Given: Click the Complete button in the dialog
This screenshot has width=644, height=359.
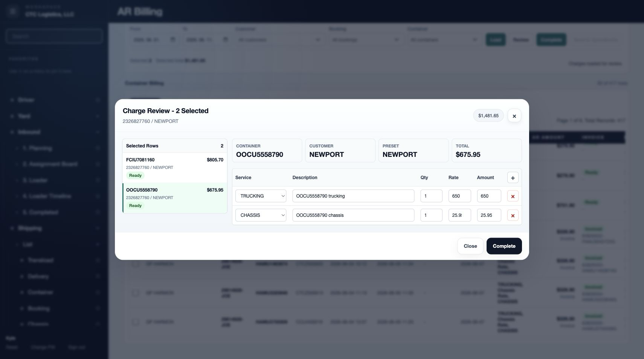Looking at the screenshot, I should coord(504,246).
